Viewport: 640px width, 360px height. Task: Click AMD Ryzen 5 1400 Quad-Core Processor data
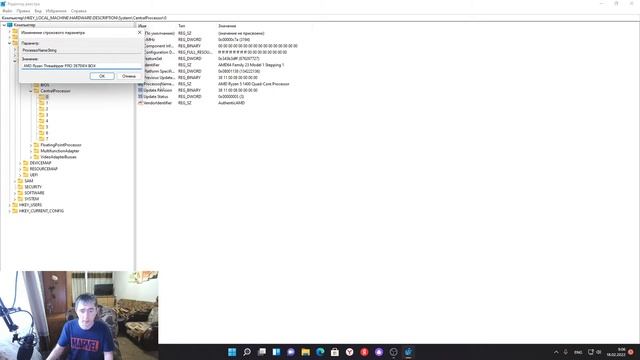click(x=253, y=84)
